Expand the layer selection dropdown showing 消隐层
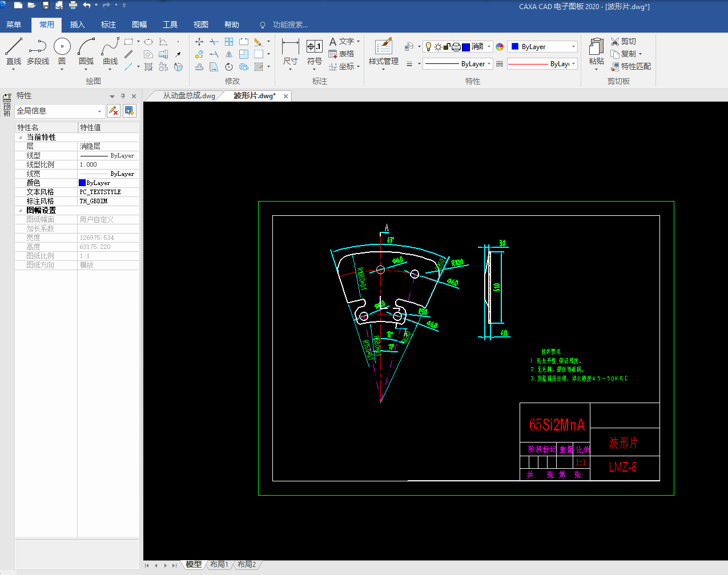The width and height of the screenshot is (728, 575). [x=489, y=47]
